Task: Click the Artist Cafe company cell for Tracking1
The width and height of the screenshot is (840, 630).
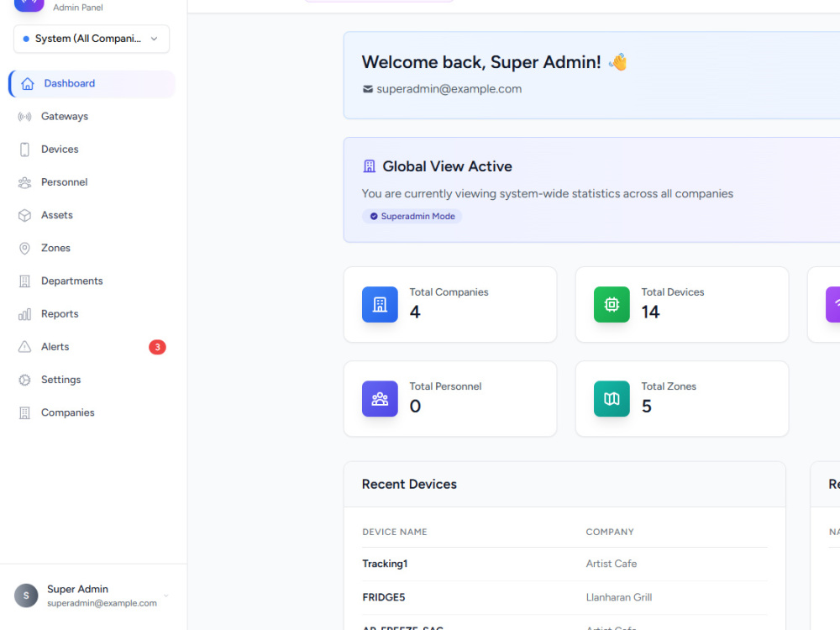Action: point(612,564)
